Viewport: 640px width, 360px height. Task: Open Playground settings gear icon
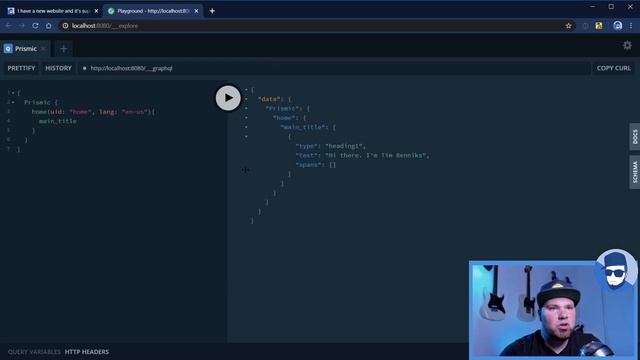pyautogui.click(x=627, y=45)
